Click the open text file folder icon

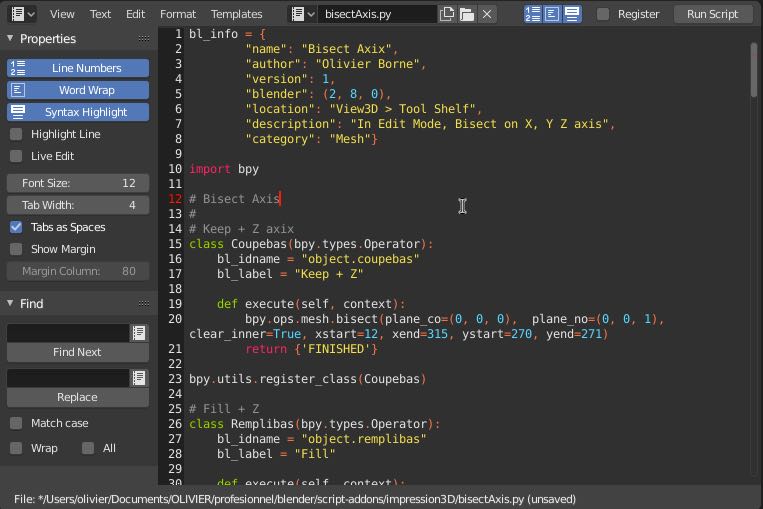466,14
